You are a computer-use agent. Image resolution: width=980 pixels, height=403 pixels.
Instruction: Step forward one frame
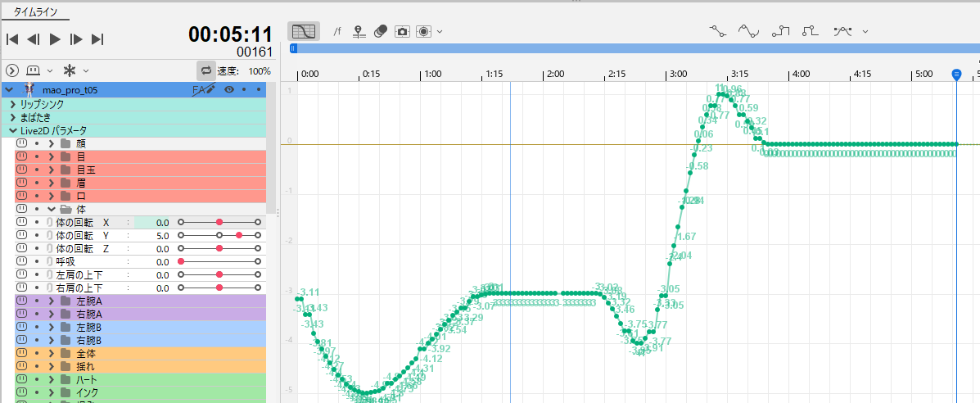click(x=76, y=38)
